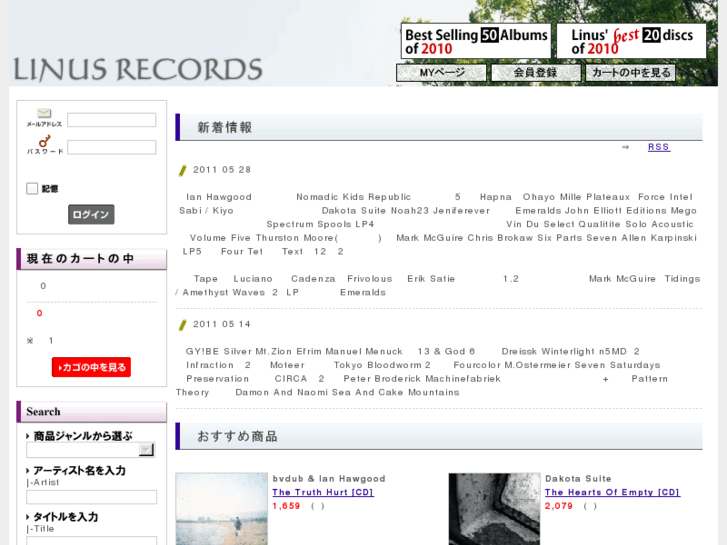Click the 商品ジャンルから選ぶ label
The image size is (727, 545).
(83, 436)
